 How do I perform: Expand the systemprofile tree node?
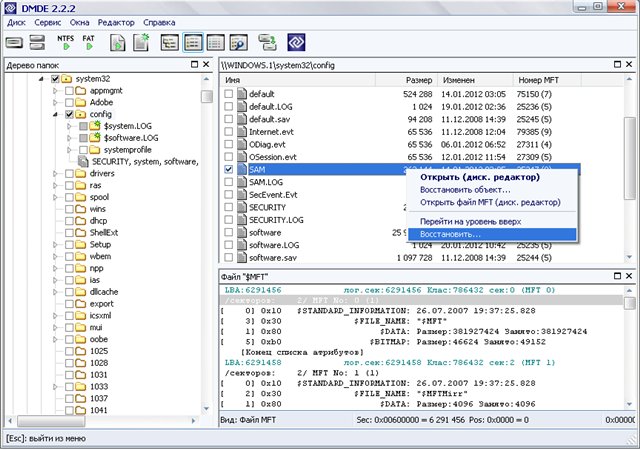pos(69,150)
